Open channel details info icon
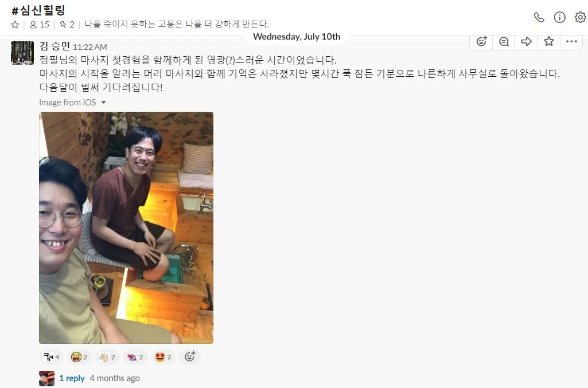This screenshot has width=588, height=388. coord(559,17)
